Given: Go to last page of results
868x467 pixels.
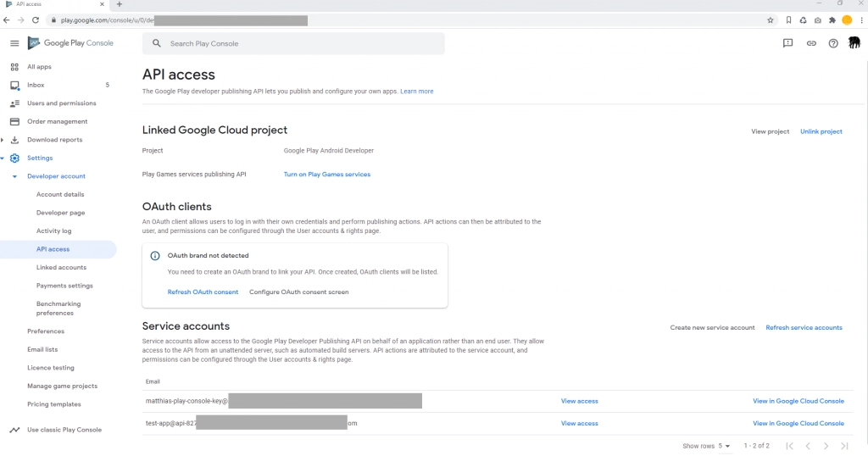Looking at the screenshot, I should pyautogui.click(x=844, y=446).
